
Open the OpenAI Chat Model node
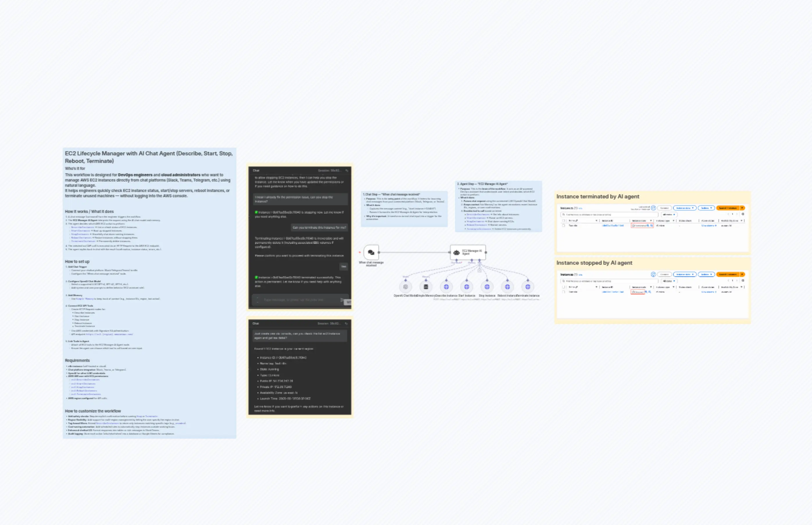tap(406, 287)
